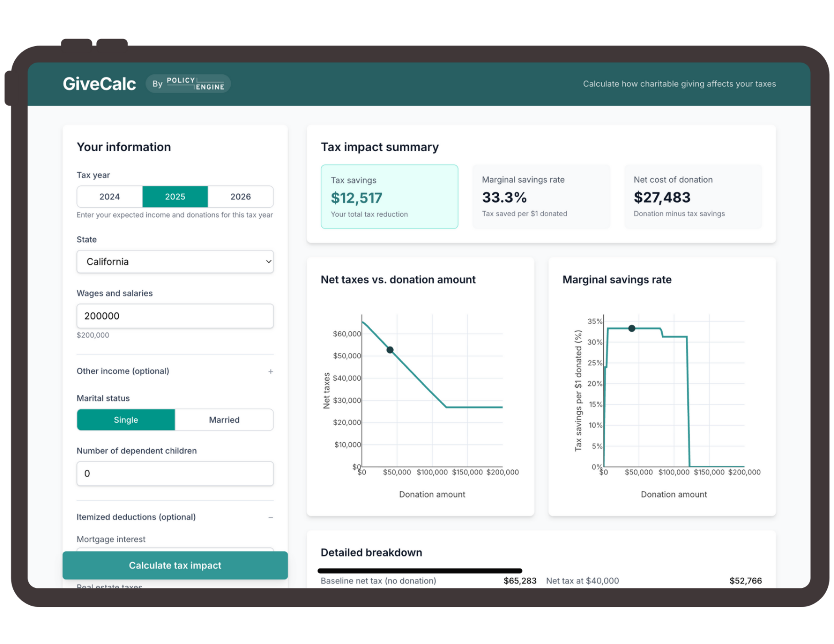This screenshot has width=834, height=644.
Task: Click the dot marker on Marginal savings chart
Action: point(632,328)
